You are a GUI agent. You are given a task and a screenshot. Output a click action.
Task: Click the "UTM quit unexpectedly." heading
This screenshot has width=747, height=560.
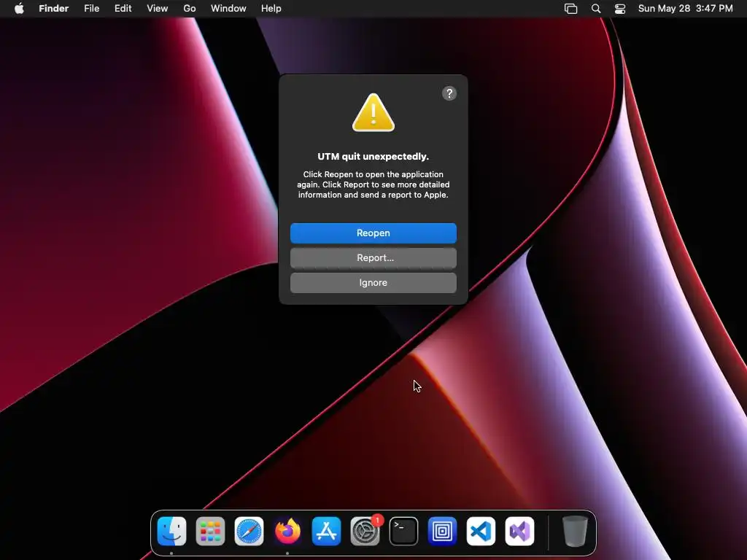pyautogui.click(x=373, y=156)
